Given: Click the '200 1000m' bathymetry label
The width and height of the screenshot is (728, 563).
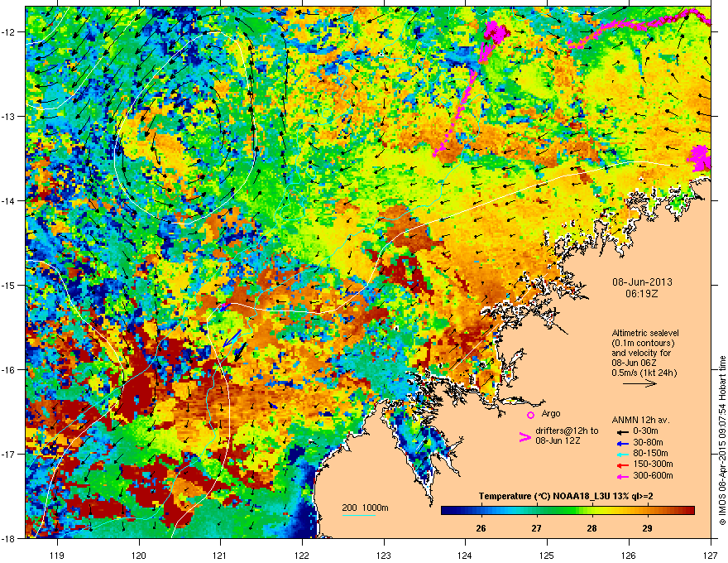Looking at the screenshot, I should (x=365, y=508).
